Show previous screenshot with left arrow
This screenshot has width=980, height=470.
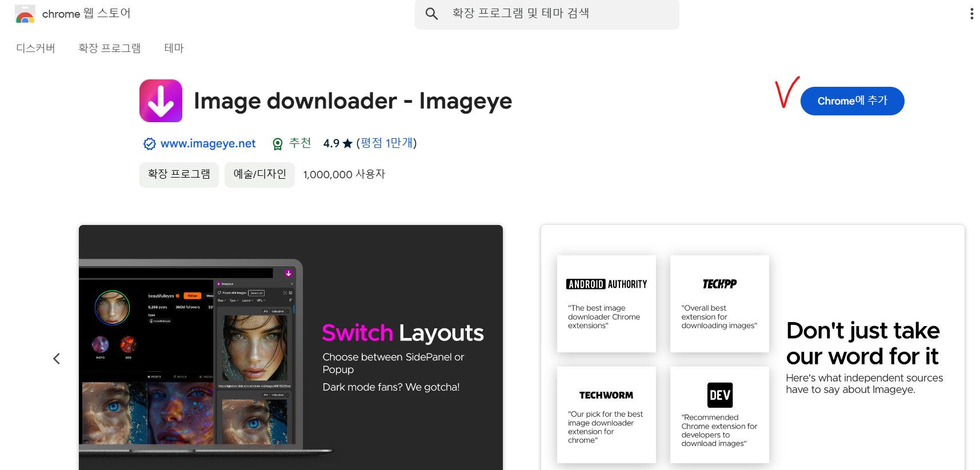pos(57,359)
